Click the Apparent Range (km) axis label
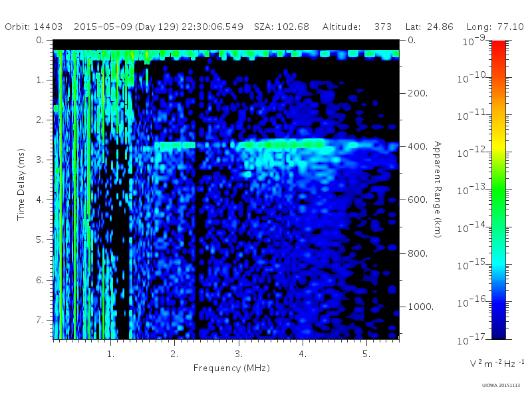The width and height of the screenshot is (532, 399). tap(438, 190)
